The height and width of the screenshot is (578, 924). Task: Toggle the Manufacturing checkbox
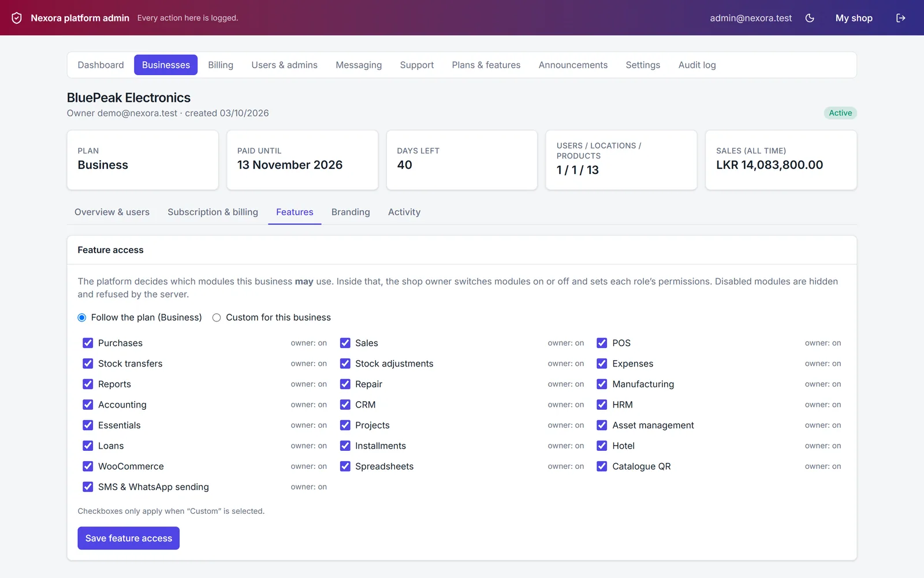(x=602, y=384)
